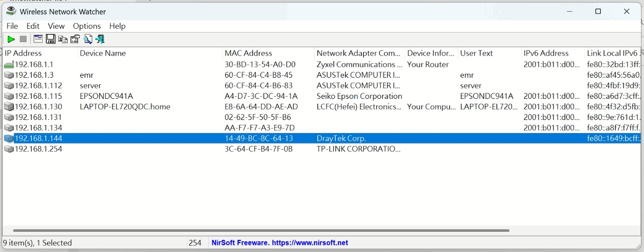Click the gray stop scanning icon

23,40
